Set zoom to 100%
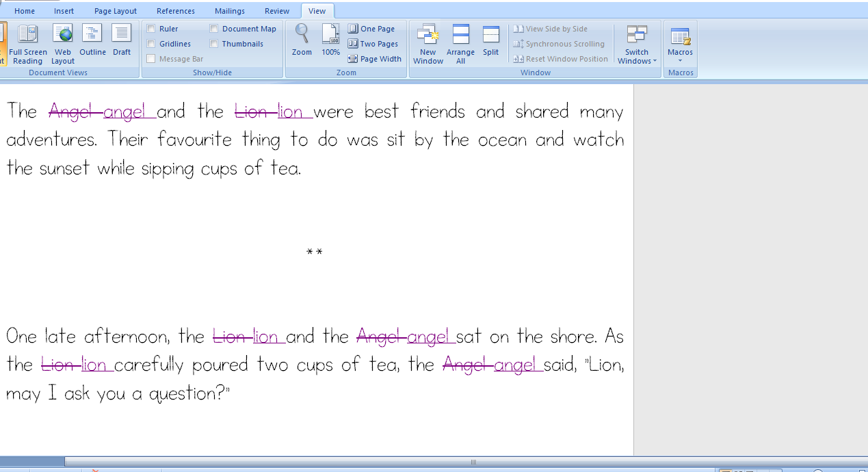Image resolution: width=868 pixels, height=472 pixels. click(330, 41)
